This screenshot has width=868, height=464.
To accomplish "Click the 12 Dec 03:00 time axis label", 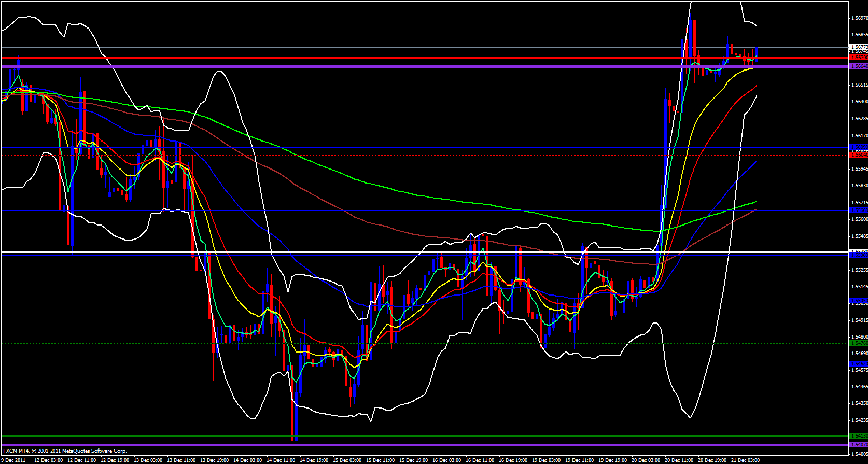I will tap(48, 460).
